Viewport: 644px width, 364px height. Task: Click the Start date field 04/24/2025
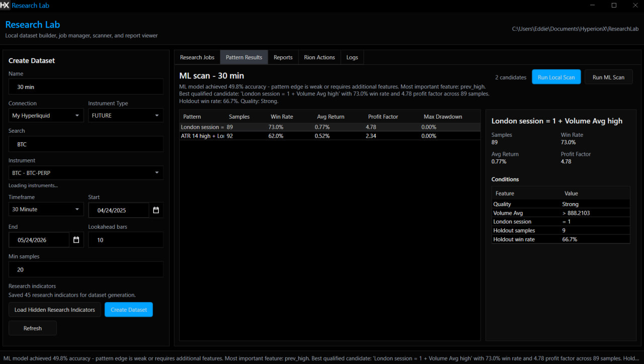tap(119, 210)
